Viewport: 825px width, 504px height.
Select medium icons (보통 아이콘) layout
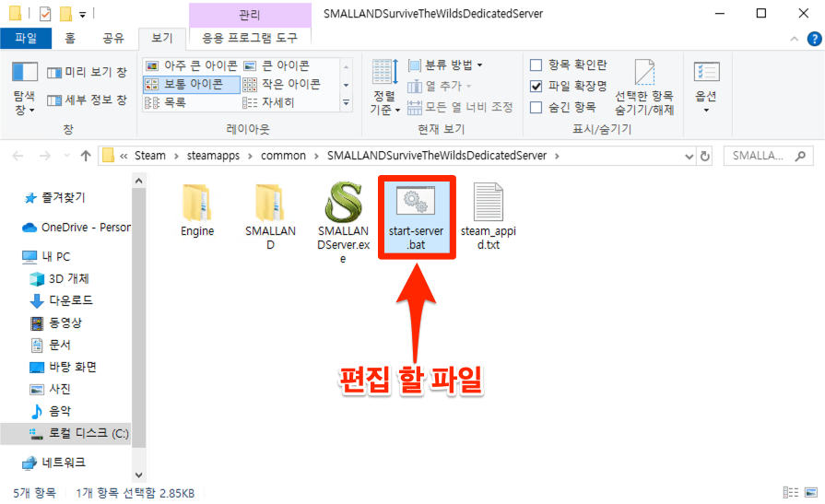coord(192,84)
